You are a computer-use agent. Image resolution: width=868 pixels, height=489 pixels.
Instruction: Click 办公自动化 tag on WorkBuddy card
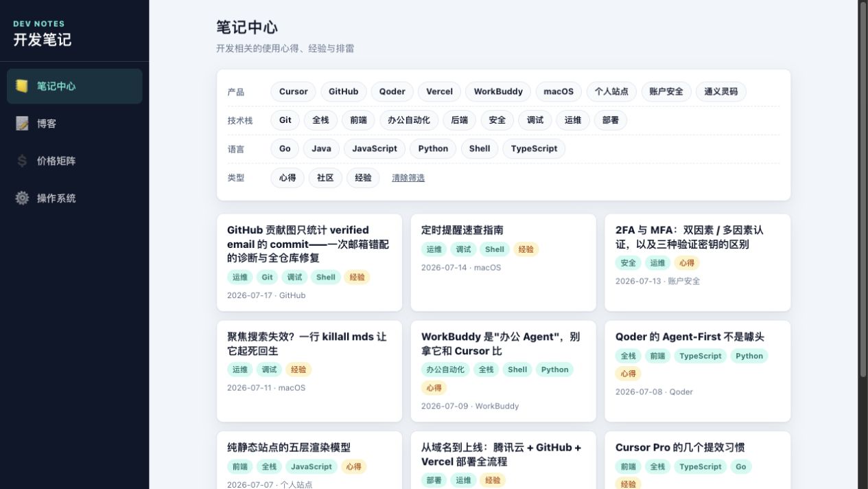coord(445,369)
